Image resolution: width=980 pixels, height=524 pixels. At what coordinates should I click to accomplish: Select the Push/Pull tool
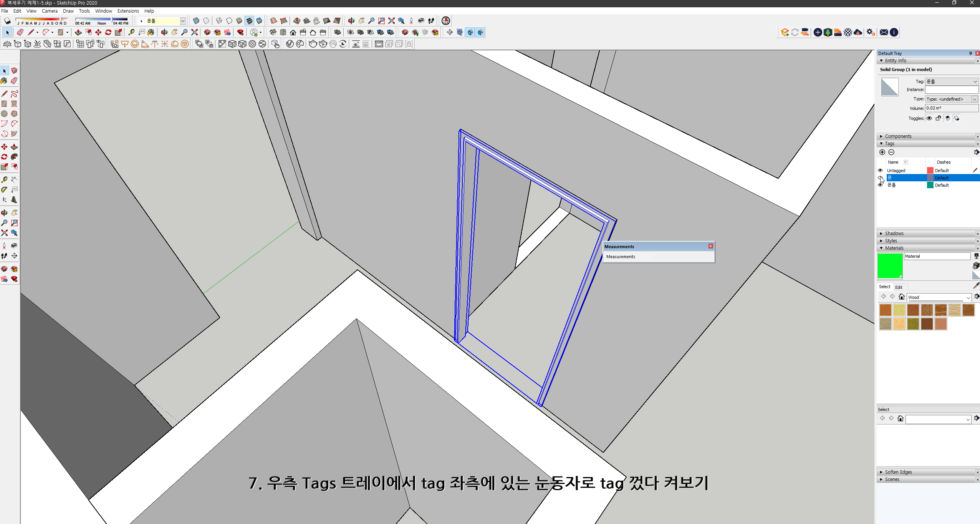pos(78,32)
